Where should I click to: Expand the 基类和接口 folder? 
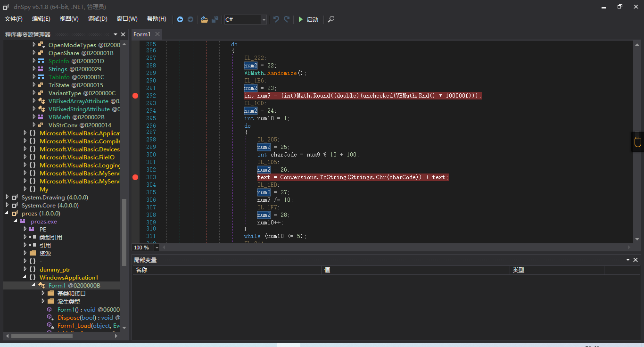(x=43, y=293)
